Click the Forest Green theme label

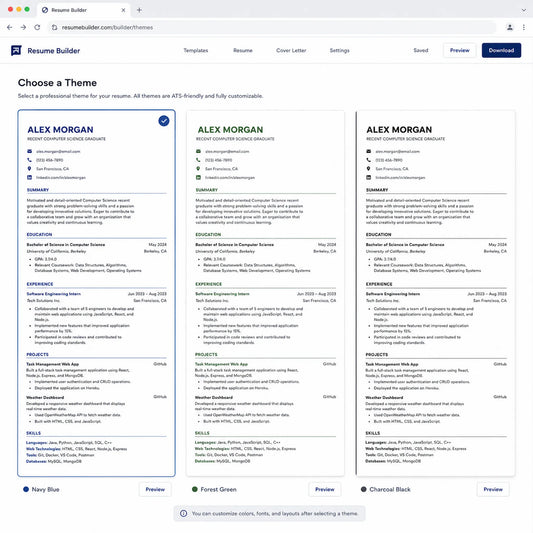(219, 489)
